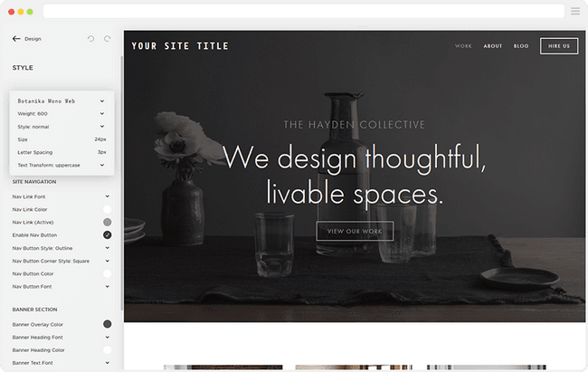Open the Text Transform: uppercase dropdown

tap(62, 165)
